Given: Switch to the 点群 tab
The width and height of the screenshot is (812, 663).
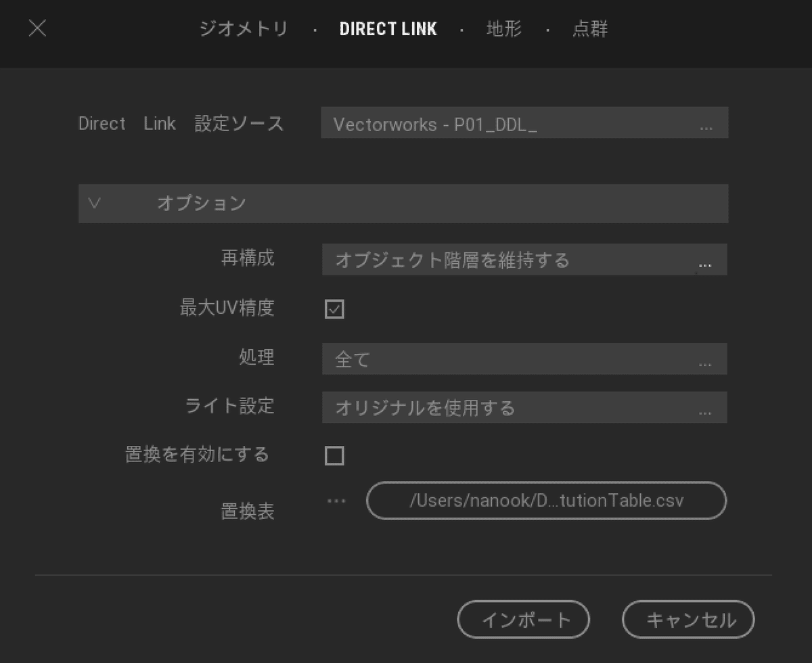Looking at the screenshot, I should tap(590, 28).
